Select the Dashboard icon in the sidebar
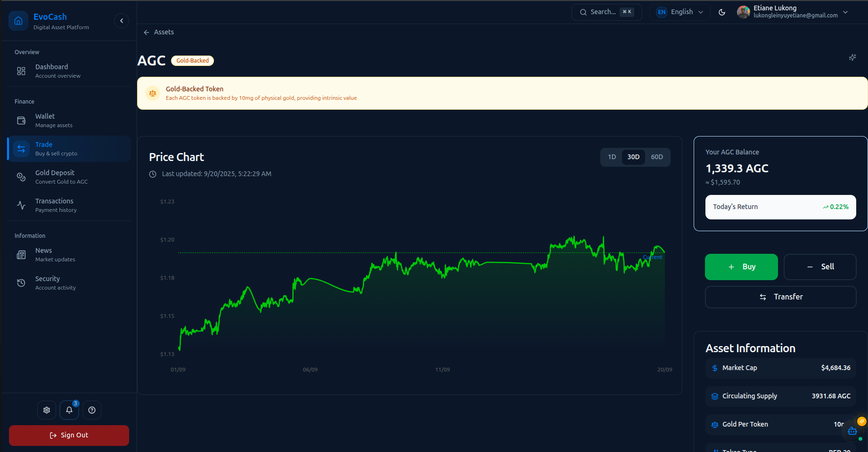 click(x=21, y=71)
